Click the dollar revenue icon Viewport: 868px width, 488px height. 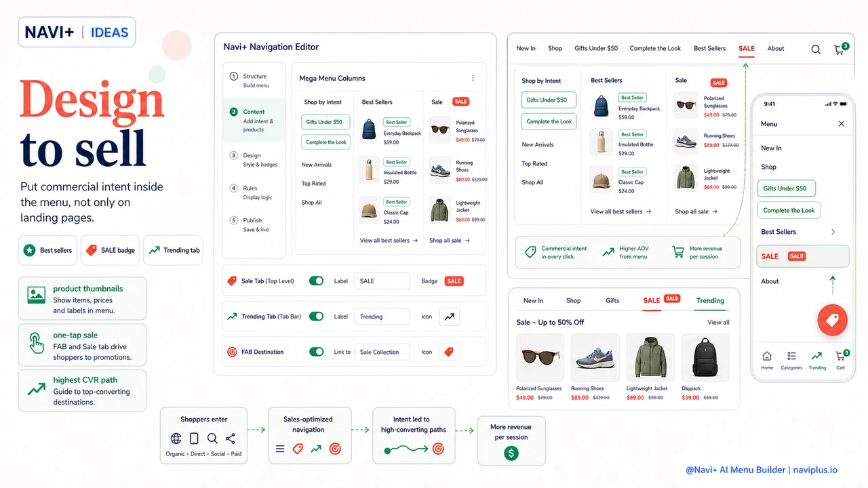[511, 453]
